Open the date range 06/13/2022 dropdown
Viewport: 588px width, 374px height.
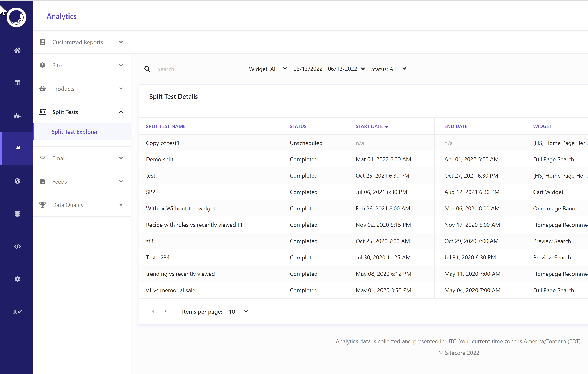pos(329,69)
